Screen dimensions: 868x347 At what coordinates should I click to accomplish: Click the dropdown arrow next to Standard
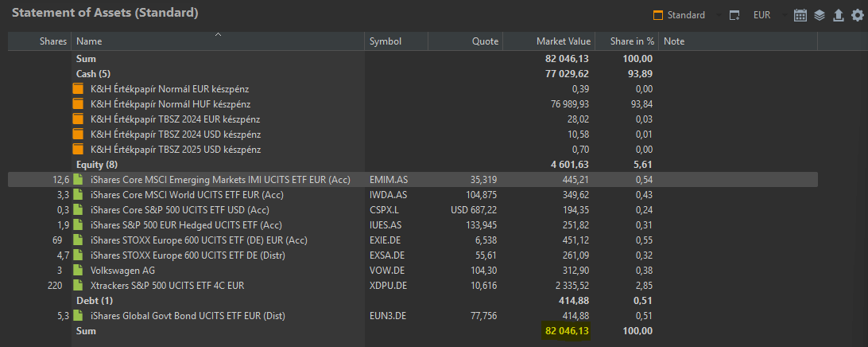[718, 16]
